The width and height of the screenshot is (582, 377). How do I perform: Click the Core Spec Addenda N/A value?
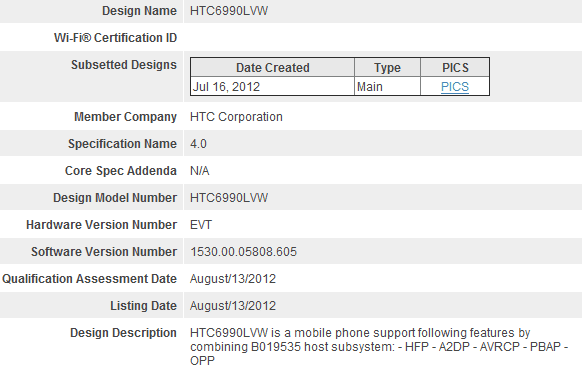(200, 171)
